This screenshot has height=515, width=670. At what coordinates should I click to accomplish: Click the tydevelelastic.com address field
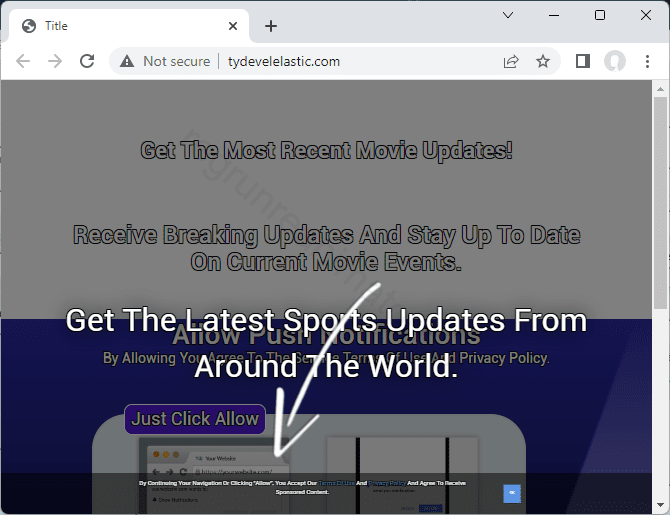click(284, 61)
